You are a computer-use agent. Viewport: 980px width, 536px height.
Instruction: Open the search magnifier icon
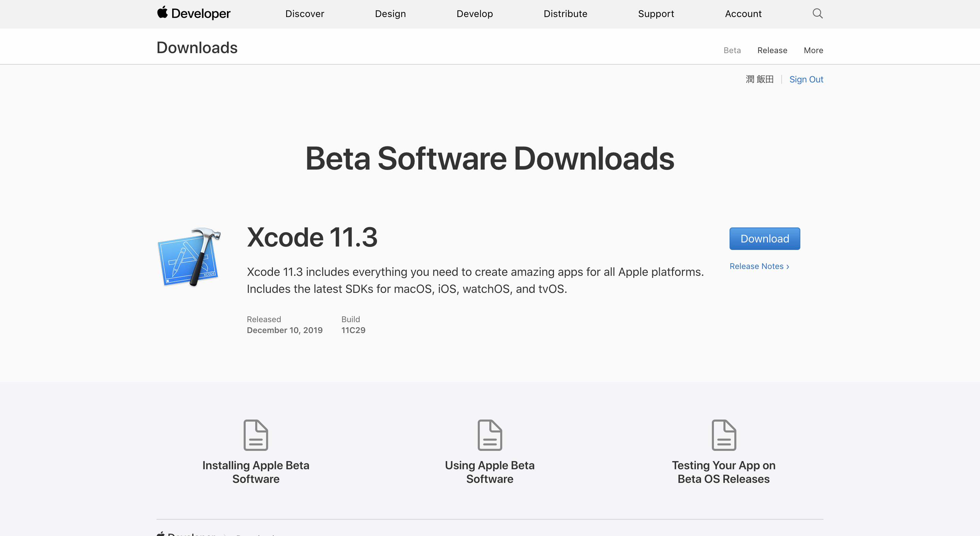(818, 14)
